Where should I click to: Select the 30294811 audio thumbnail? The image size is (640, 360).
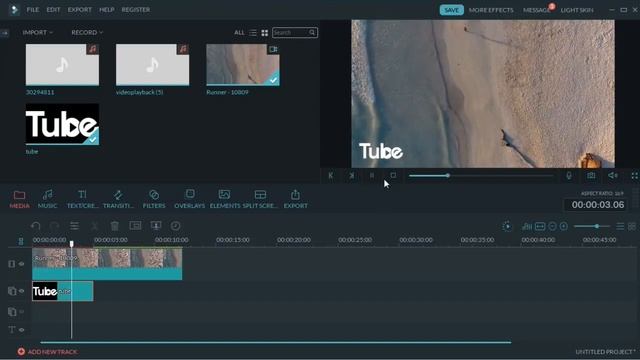(x=62, y=65)
